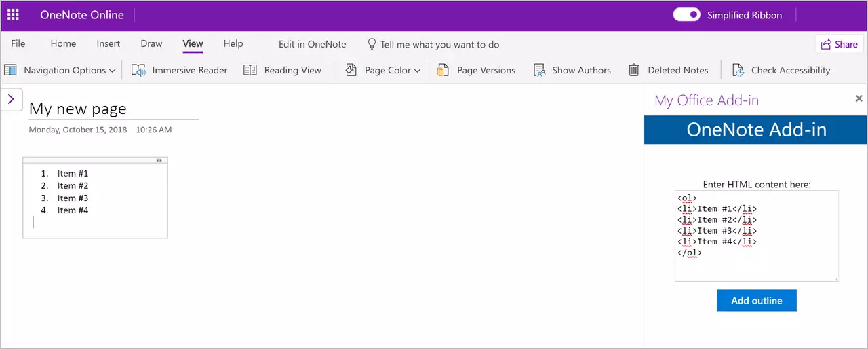Open the app launcher waffle icon
This screenshot has height=349, width=868.
pyautogui.click(x=13, y=15)
